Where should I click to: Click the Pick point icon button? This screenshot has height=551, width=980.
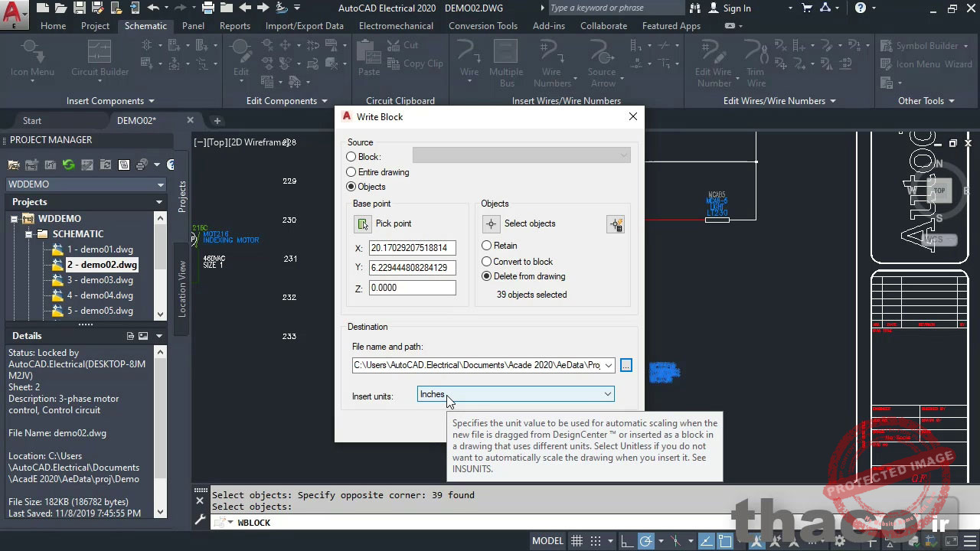click(362, 223)
